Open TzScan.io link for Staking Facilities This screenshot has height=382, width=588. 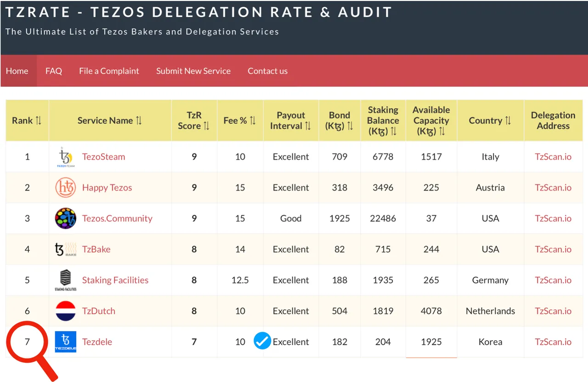(x=553, y=280)
